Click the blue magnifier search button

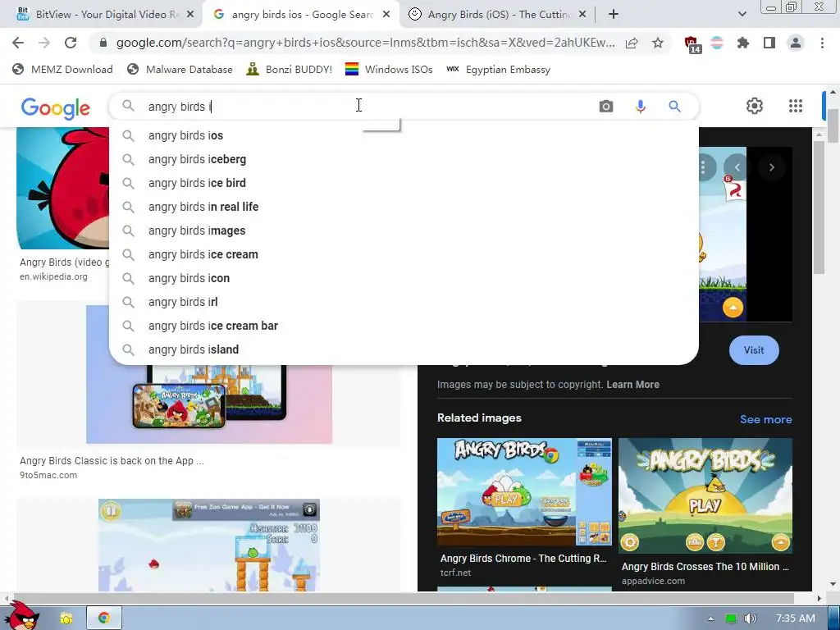(x=674, y=107)
